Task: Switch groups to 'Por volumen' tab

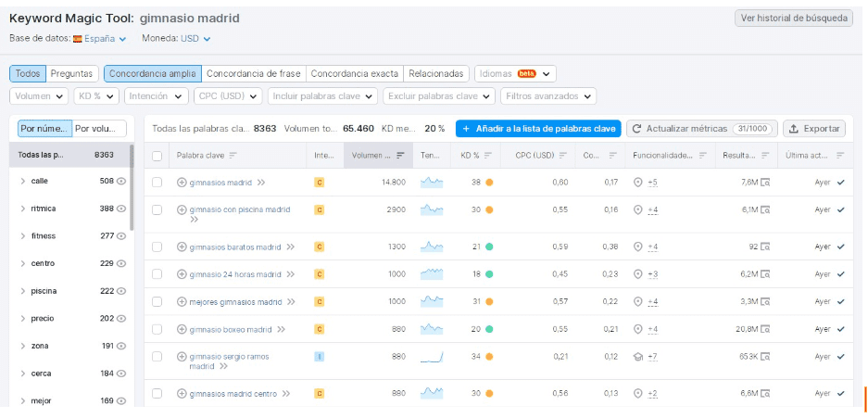Action: [x=100, y=129]
